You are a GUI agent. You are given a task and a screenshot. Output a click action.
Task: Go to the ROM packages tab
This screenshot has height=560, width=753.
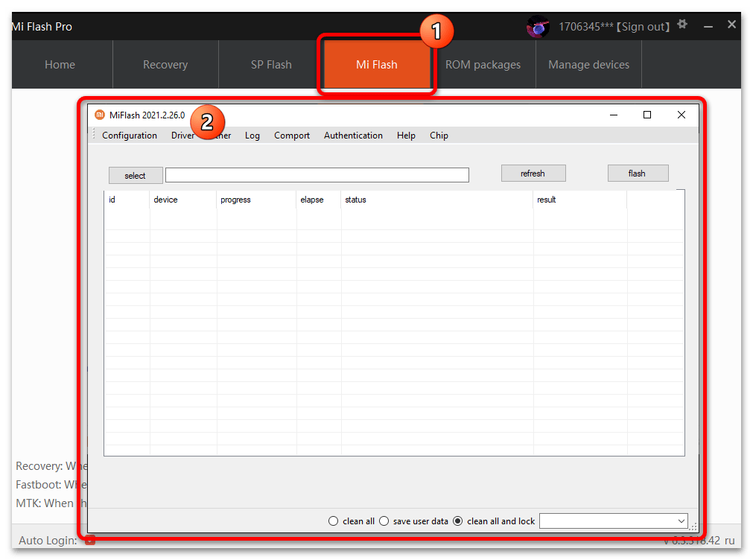[x=483, y=65]
